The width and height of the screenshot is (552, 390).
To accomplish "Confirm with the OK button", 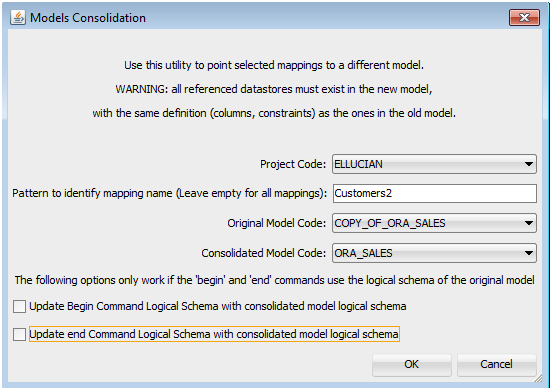I will click(412, 364).
